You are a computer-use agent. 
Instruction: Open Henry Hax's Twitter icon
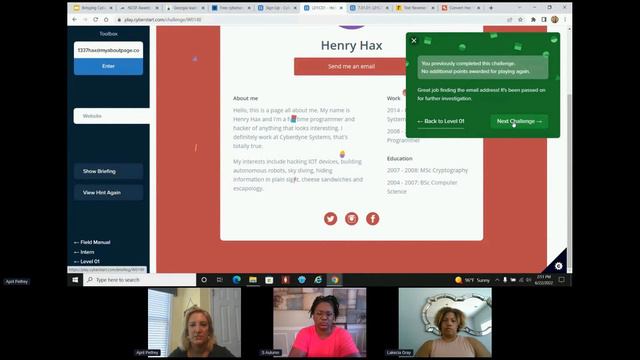[x=330, y=219]
